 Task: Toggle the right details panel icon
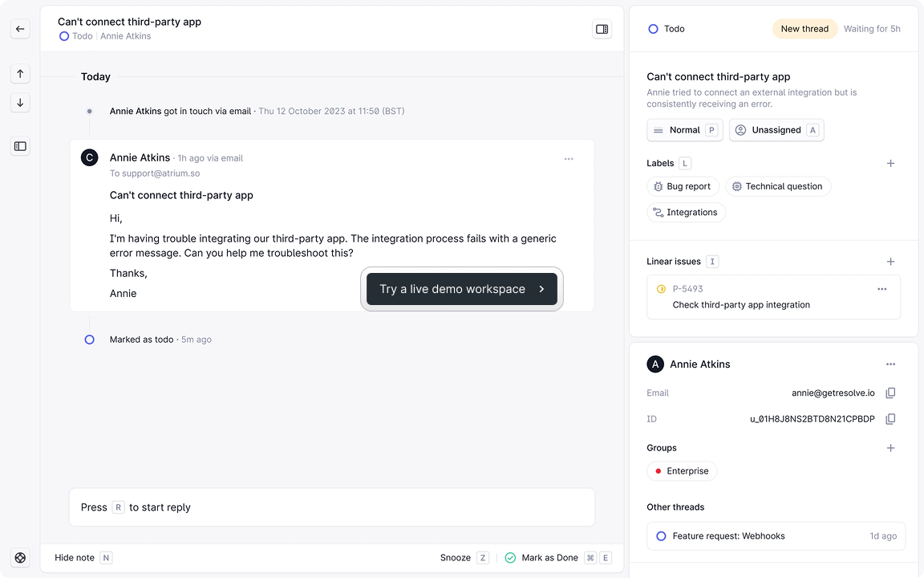(602, 29)
